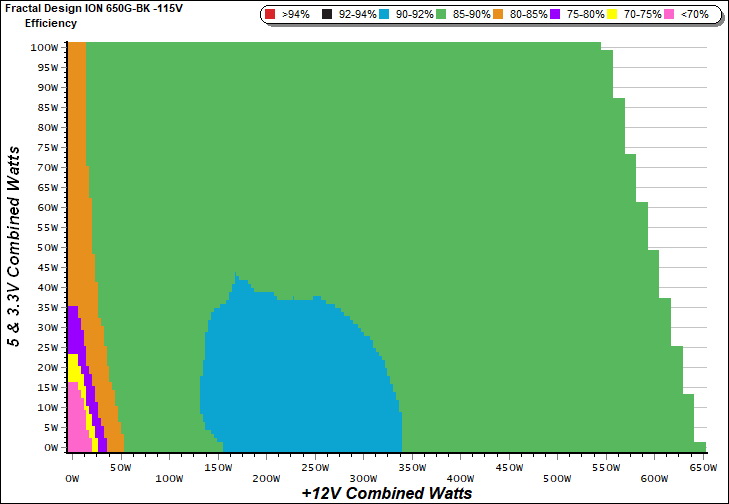Screen dimensions: 729x504
Task: Click the 0W label on the horizontal axis
Action: [70, 466]
